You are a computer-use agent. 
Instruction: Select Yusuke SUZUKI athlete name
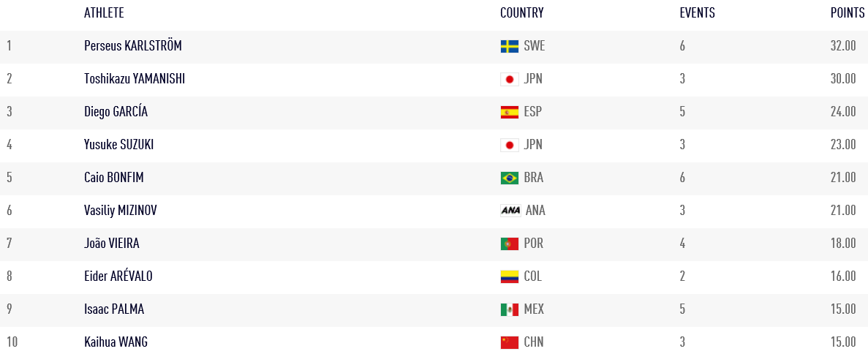pos(119,145)
